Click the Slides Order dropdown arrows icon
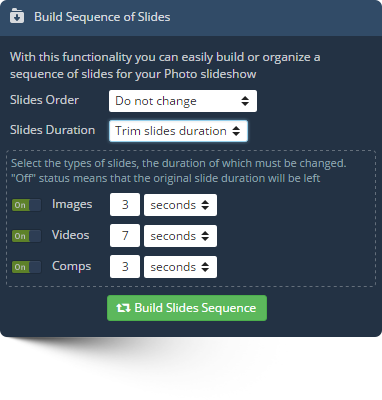Image resolution: width=382 pixels, height=400 pixels. [245, 101]
